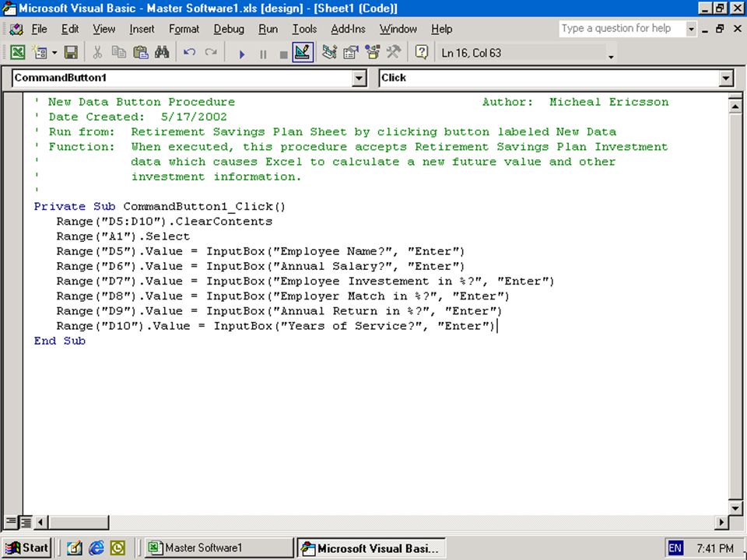Screen dimensions: 747x560
Task: Click horizontal scrollbar right arrow
Action: [721, 523]
